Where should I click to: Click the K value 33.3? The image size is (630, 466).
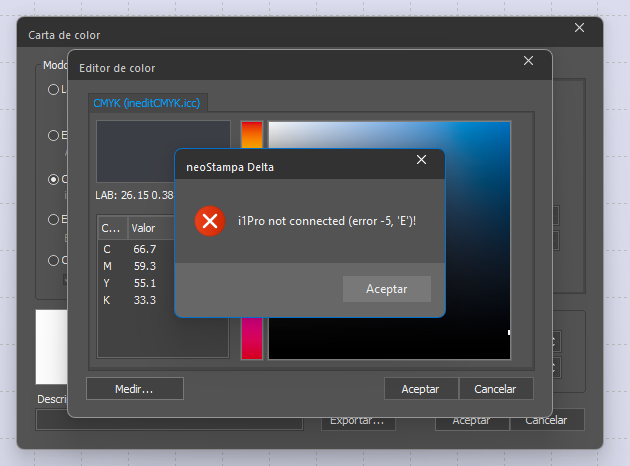click(145, 300)
